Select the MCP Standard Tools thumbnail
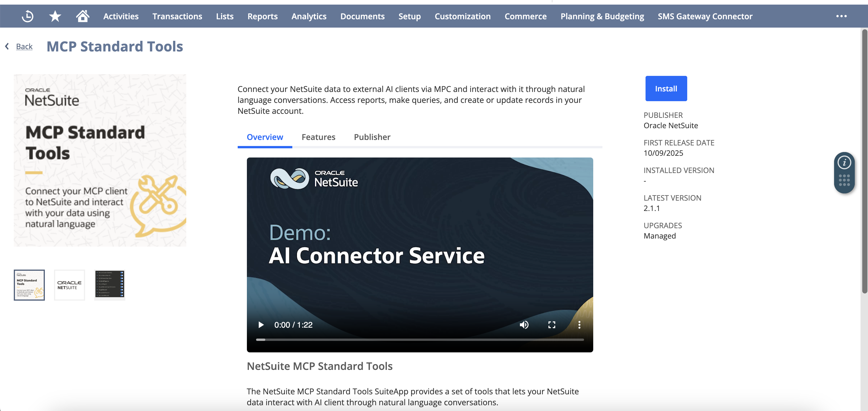The width and height of the screenshot is (868, 411). pyautogui.click(x=29, y=285)
